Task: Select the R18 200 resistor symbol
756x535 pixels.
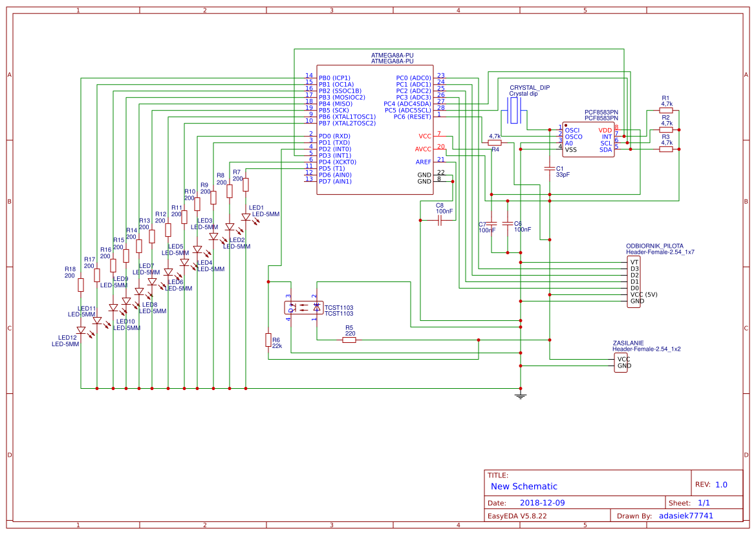Action: click(81, 285)
